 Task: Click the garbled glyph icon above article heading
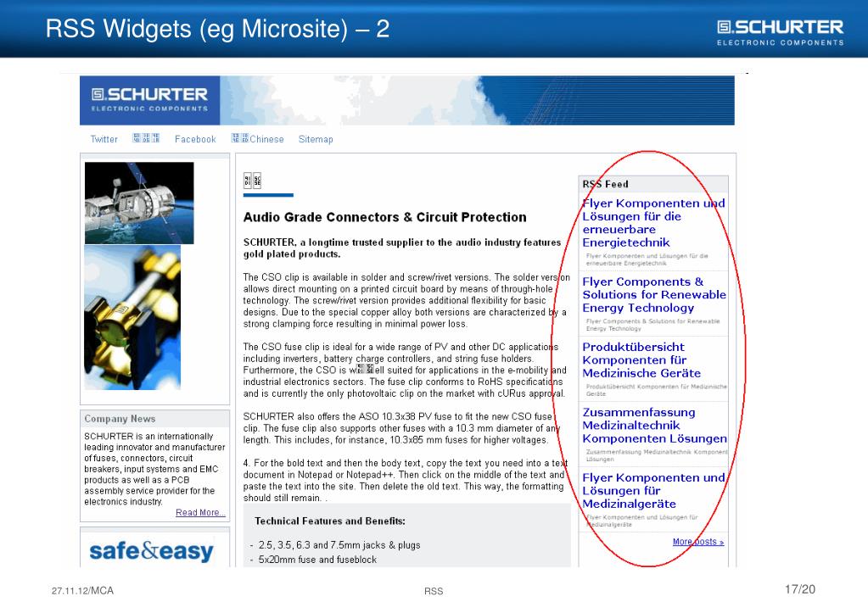click(253, 181)
